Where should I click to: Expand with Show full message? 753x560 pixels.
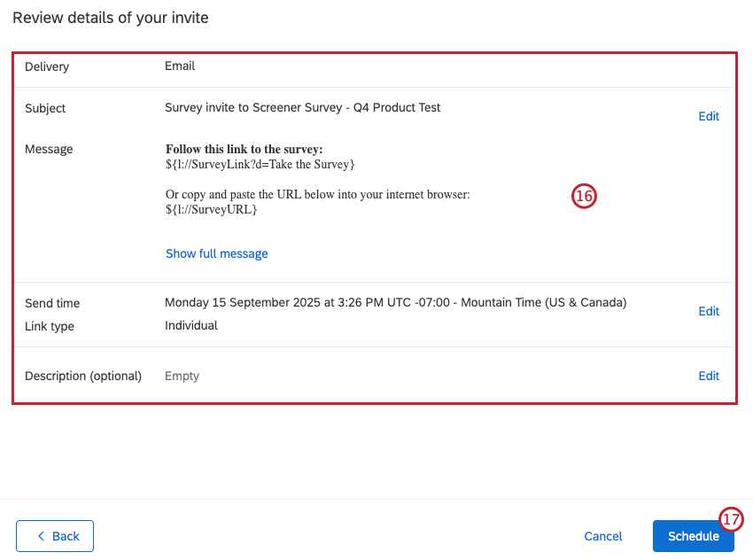pyautogui.click(x=216, y=253)
